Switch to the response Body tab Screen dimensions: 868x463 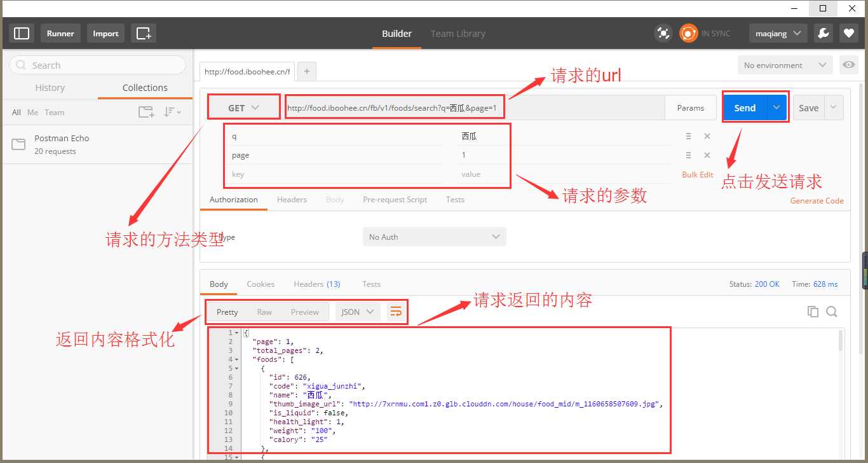(x=219, y=284)
